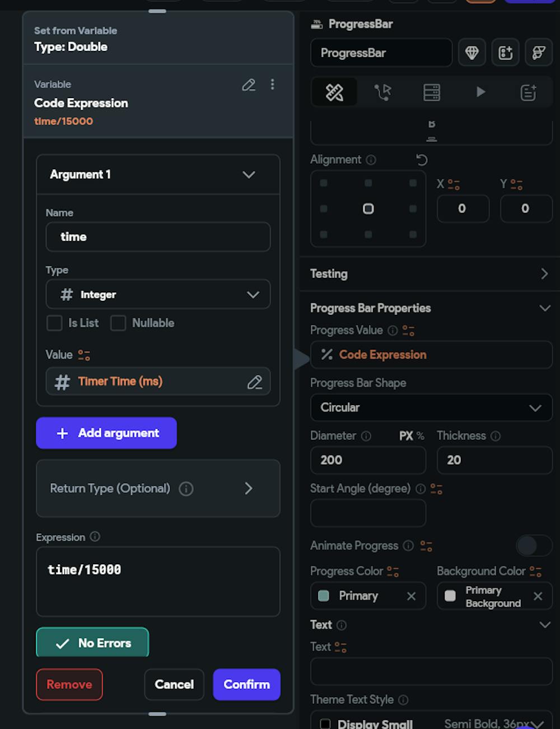Open the Integer type dropdown
This screenshot has height=729, width=560.
(x=158, y=294)
